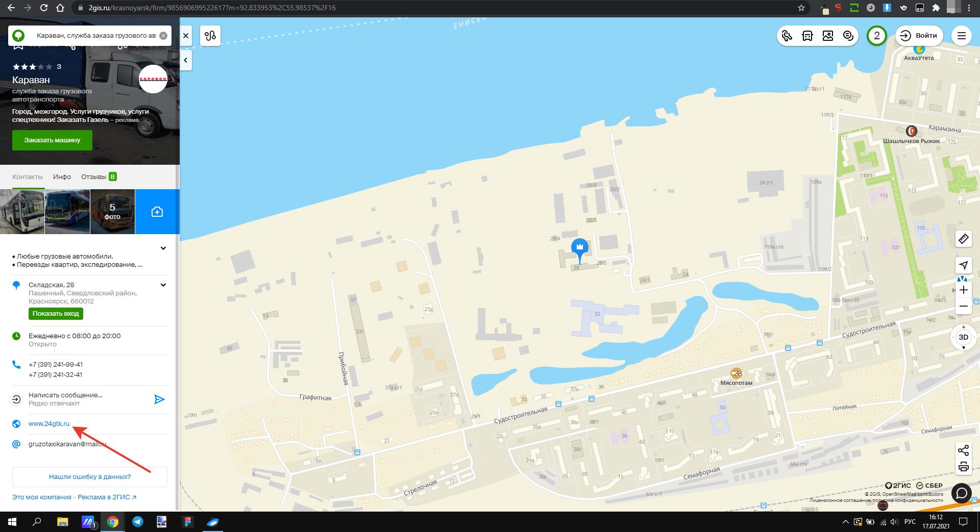Screen dimensions: 980x532
Task: Open the route directions tool
Action: (x=210, y=36)
